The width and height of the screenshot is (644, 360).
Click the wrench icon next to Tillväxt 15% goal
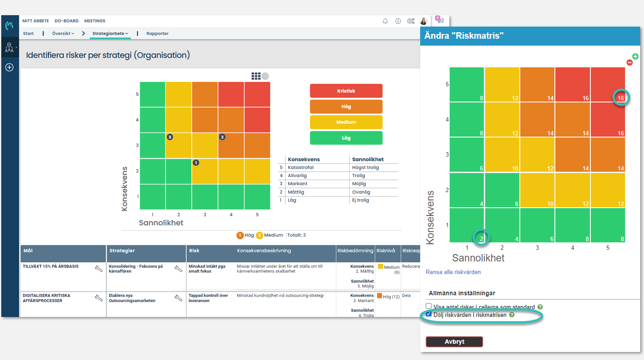point(98,269)
